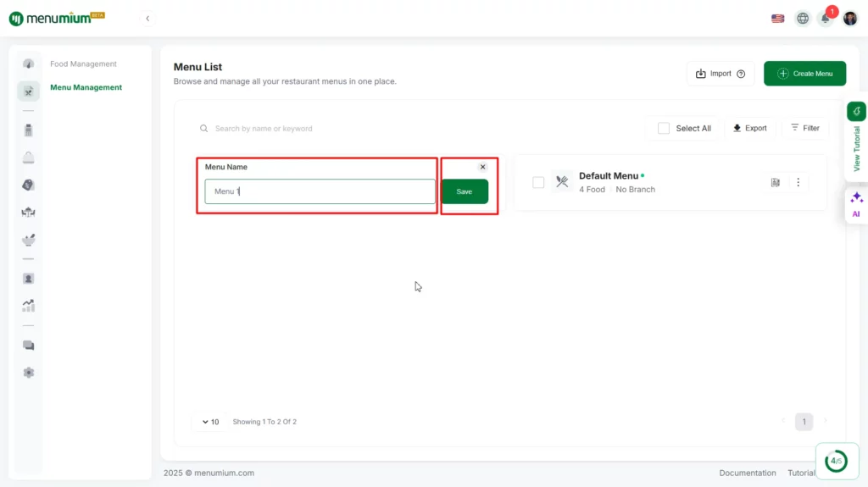Click the Import button
This screenshot has height=487, width=868.
(721, 74)
